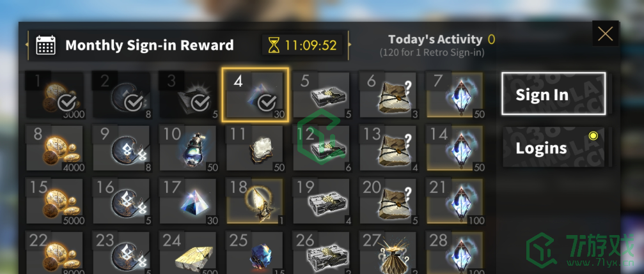
Task: Select day 6 mystery pouch reward
Action: click(x=388, y=95)
